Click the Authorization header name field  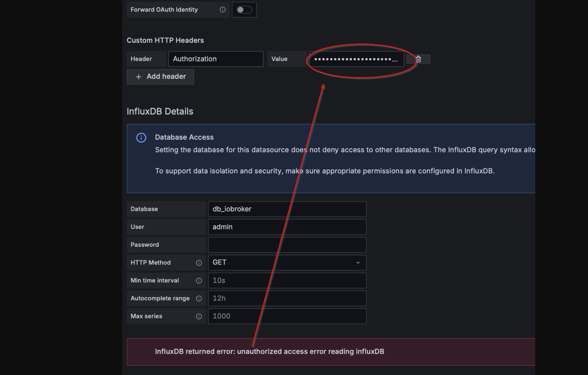click(216, 59)
